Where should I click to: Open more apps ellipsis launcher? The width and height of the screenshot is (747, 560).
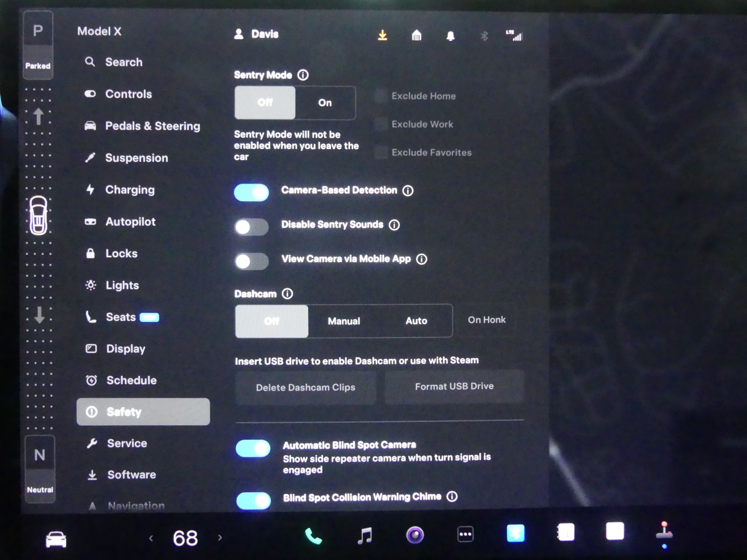pyautogui.click(x=465, y=535)
